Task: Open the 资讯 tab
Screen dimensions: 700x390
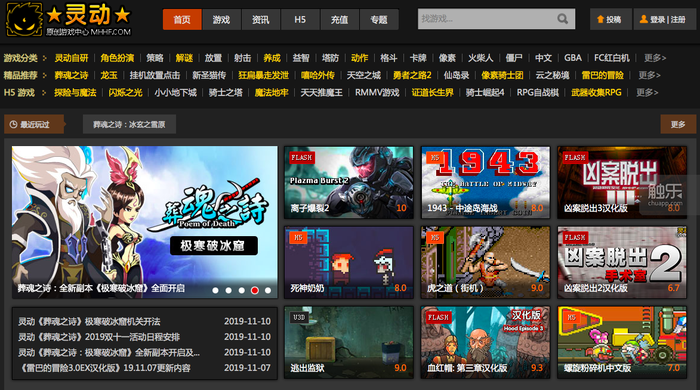Action: [x=261, y=19]
